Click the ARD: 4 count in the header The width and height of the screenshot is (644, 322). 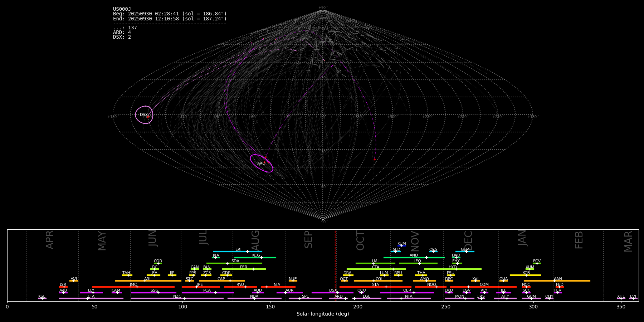click(122, 33)
